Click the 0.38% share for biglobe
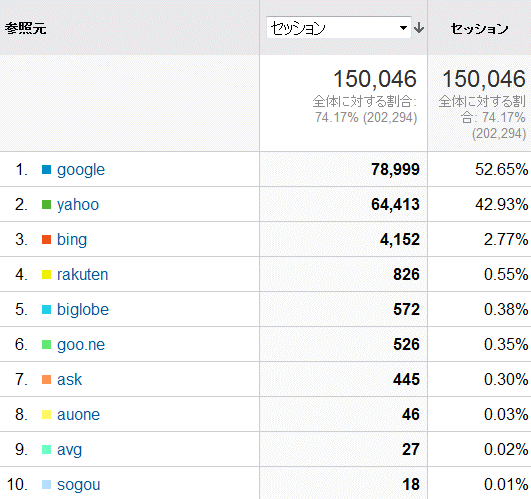 506,309
